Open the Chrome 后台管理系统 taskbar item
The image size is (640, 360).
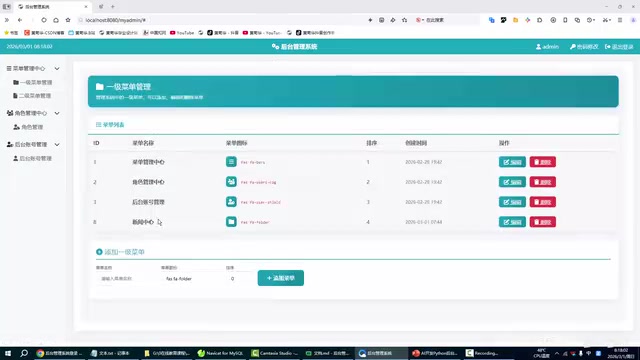tap(59, 353)
